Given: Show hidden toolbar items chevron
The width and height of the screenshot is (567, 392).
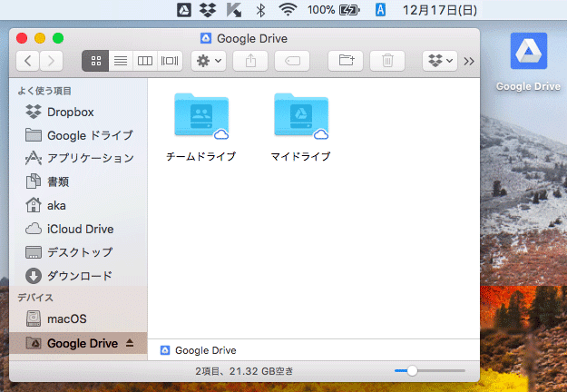Looking at the screenshot, I should click(469, 61).
